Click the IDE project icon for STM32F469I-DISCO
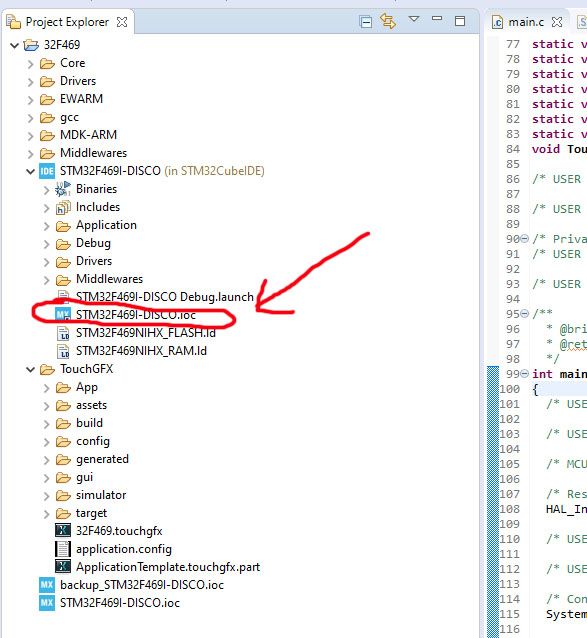This screenshot has width=587, height=638. [x=47, y=171]
